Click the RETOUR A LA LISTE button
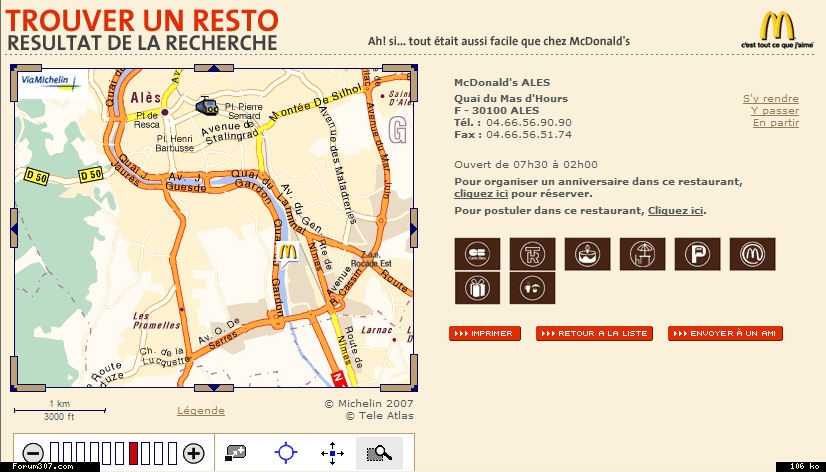Screen dimensions: 826x472 pos(594,333)
